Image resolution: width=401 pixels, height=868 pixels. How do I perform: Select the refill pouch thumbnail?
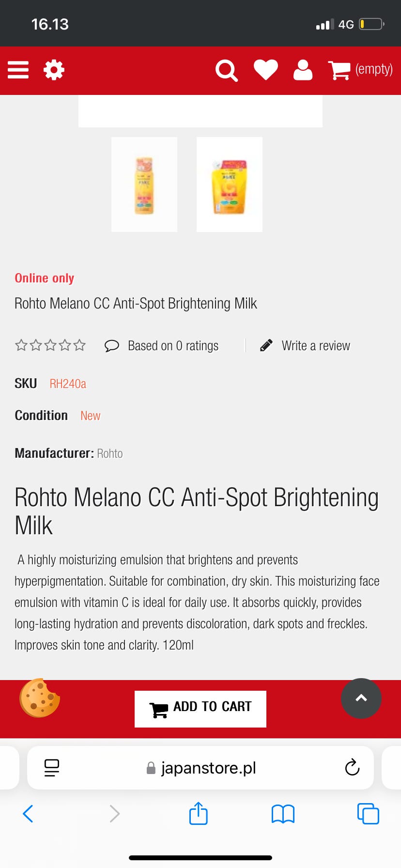pos(230,185)
